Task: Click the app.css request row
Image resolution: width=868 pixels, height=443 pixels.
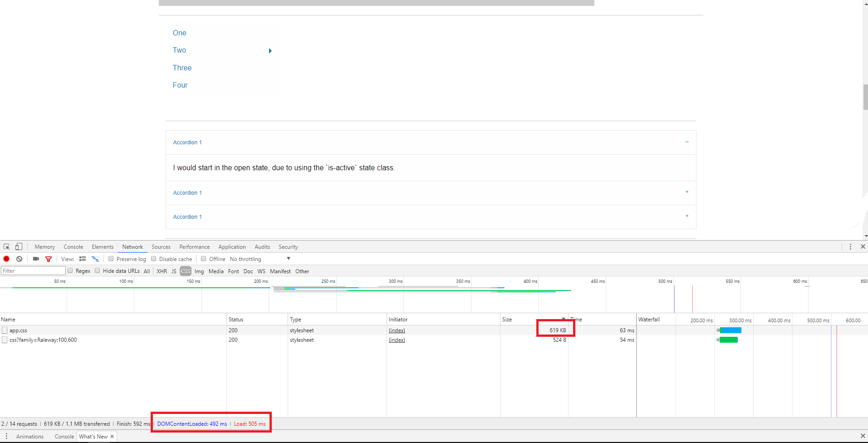Action: [x=318, y=330]
